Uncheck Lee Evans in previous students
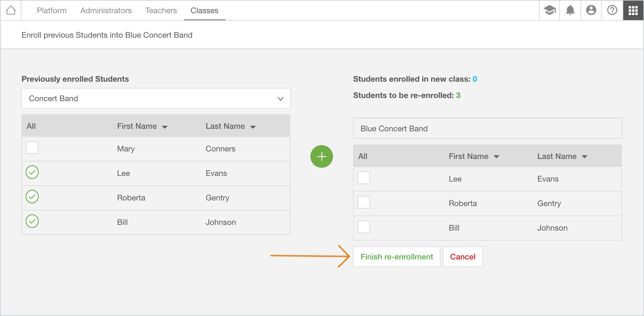The height and width of the screenshot is (316, 644). coord(32,172)
